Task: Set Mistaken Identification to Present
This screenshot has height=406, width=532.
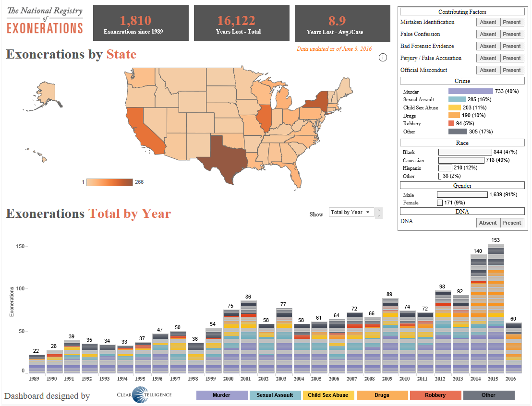Action: tap(512, 22)
